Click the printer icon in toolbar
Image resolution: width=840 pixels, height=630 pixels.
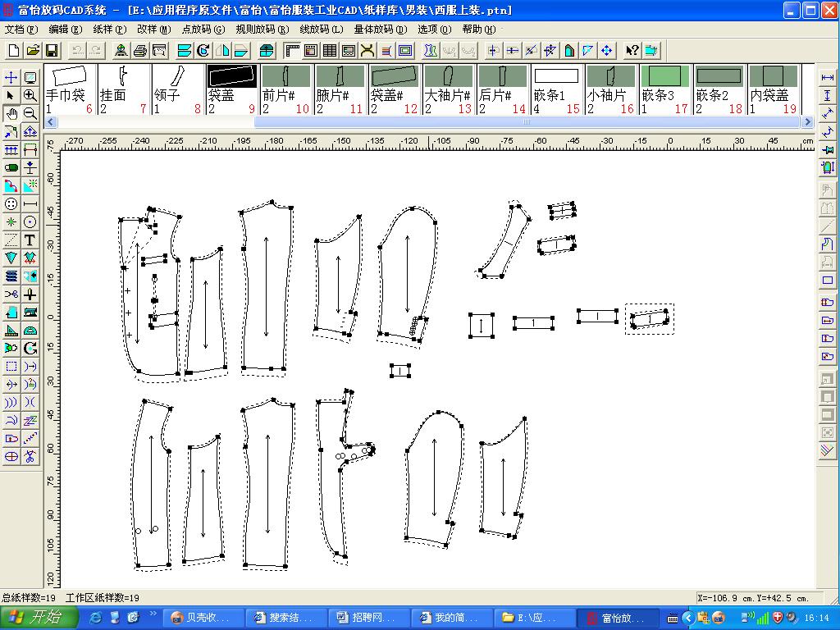pyautogui.click(x=139, y=50)
